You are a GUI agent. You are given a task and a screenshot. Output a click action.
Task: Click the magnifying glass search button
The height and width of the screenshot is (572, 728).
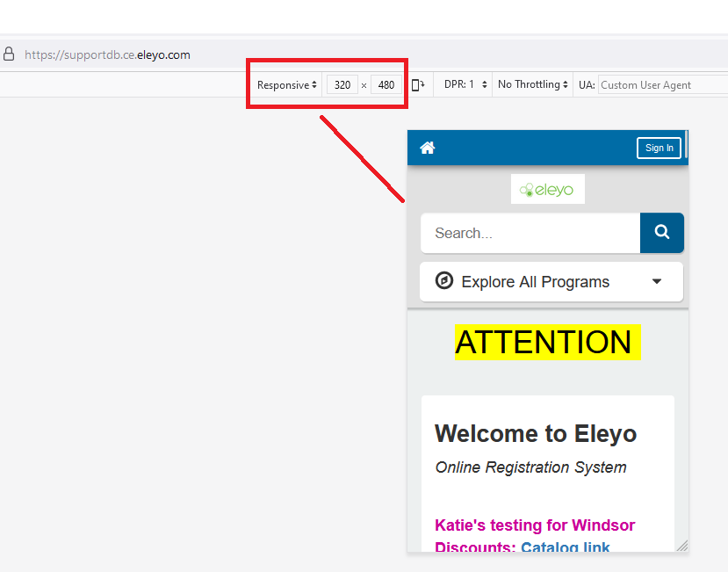[661, 233]
